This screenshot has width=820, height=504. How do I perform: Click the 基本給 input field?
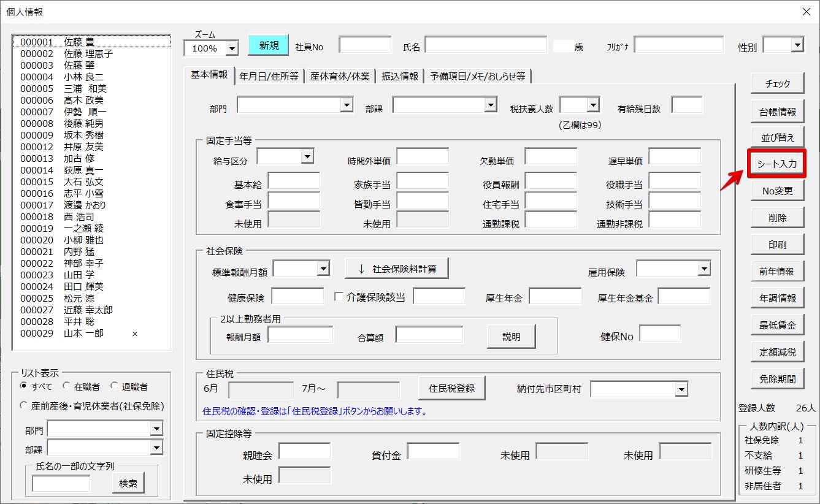click(x=294, y=182)
